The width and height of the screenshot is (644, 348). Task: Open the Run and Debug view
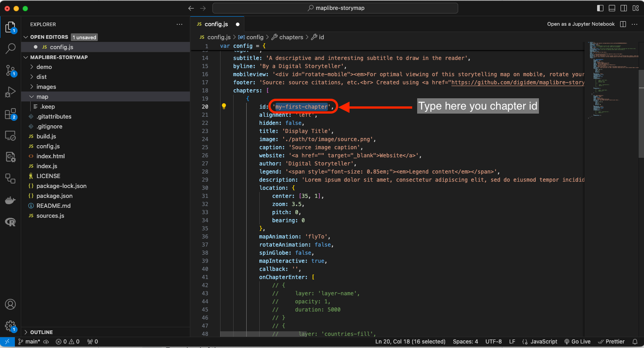point(10,92)
